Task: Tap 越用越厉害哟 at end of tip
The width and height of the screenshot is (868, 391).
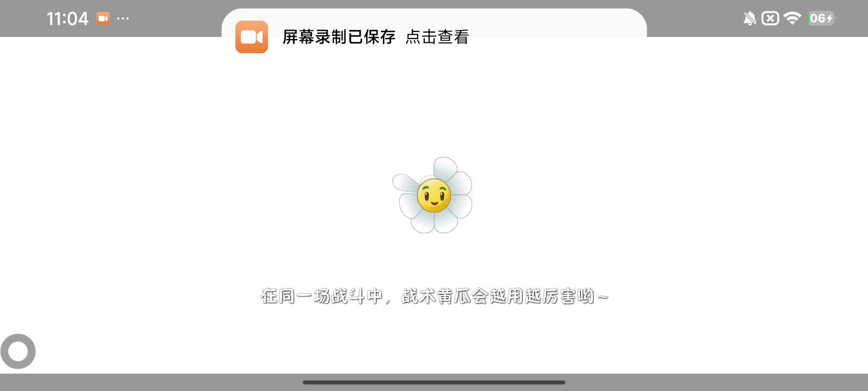Action: 542,296
